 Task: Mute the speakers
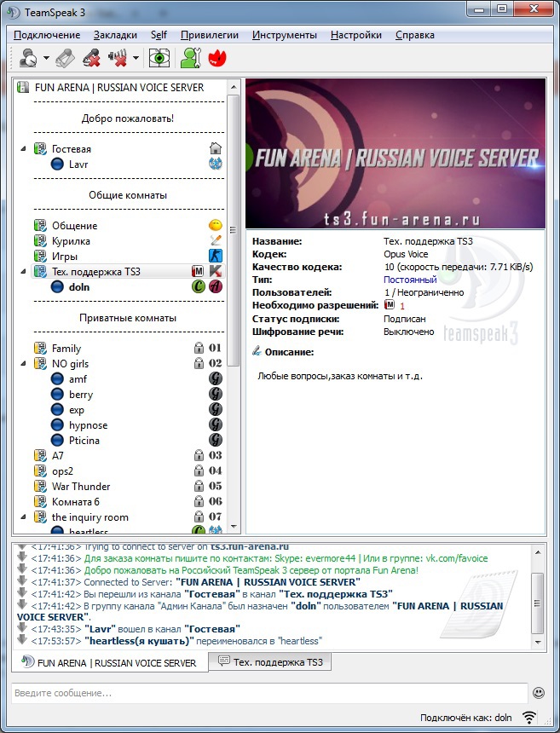point(117,58)
